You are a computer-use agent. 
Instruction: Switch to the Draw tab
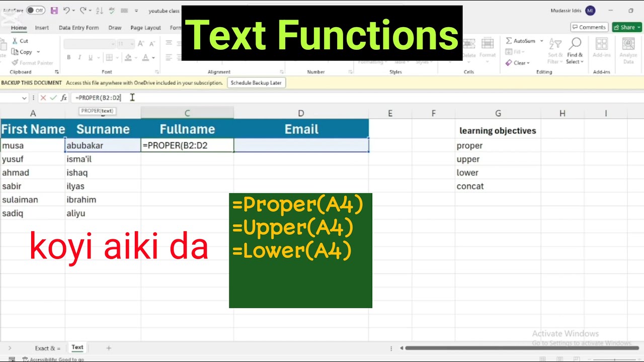pyautogui.click(x=115, y=28)
